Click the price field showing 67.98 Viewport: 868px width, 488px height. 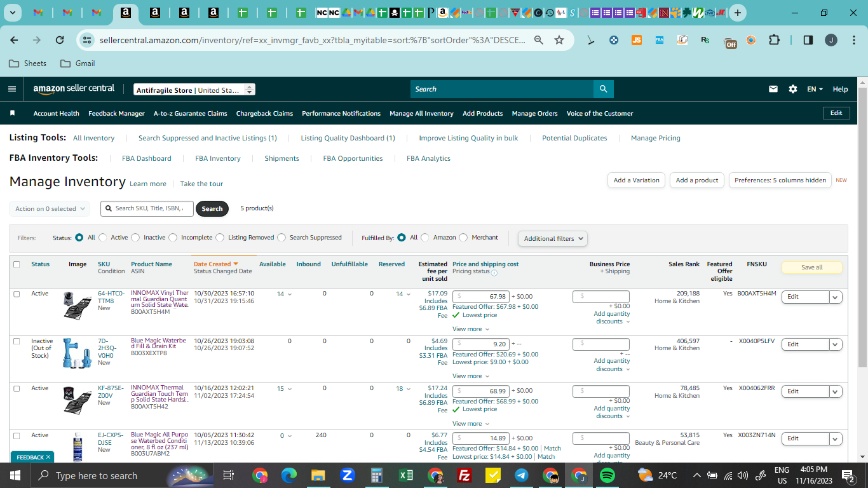[482, 297]
